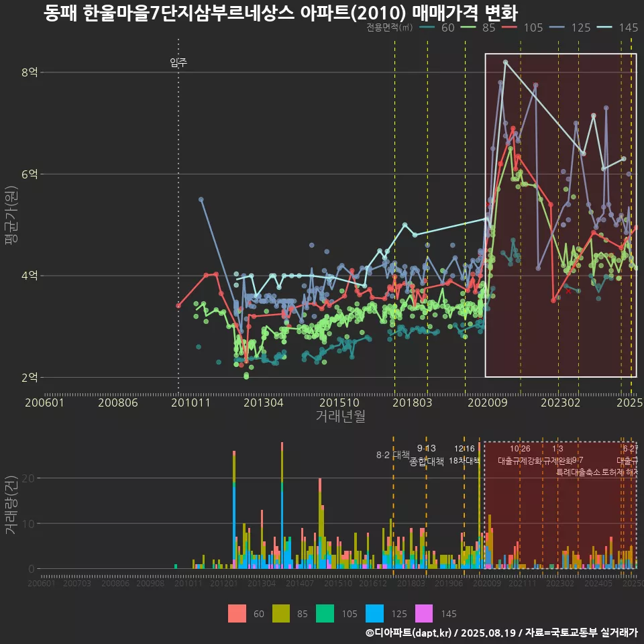Click the 202009 label on price chart
Image resolution: width=644 pixels, height=644 pixels.
pyautogui.click(x=488, y=402)
